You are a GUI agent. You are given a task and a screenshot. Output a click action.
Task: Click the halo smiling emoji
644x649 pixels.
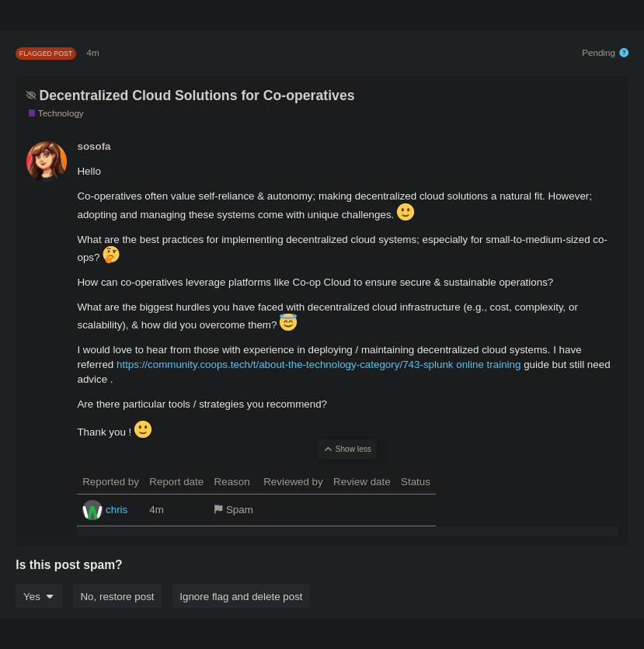click(288, 322)
